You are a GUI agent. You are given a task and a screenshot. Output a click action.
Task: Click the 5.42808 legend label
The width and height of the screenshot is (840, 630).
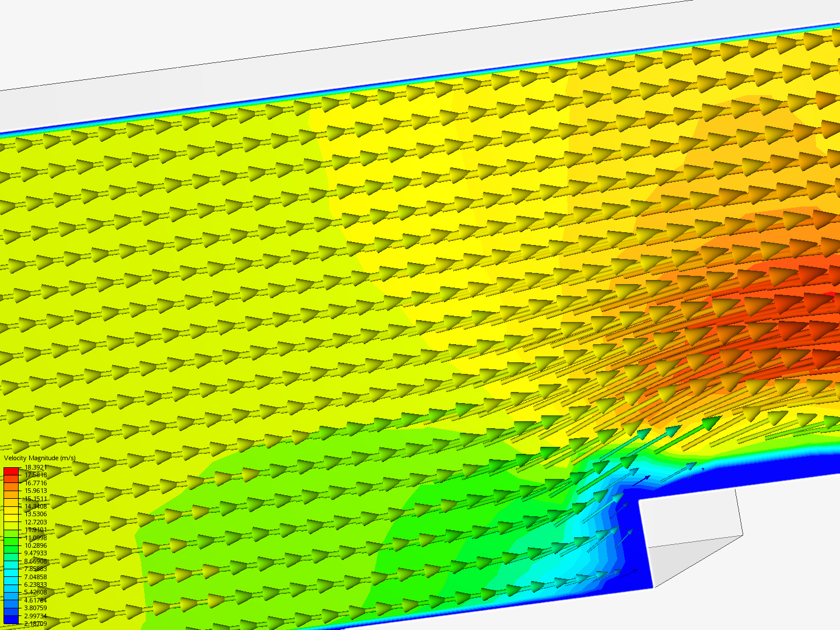point(36,593)
